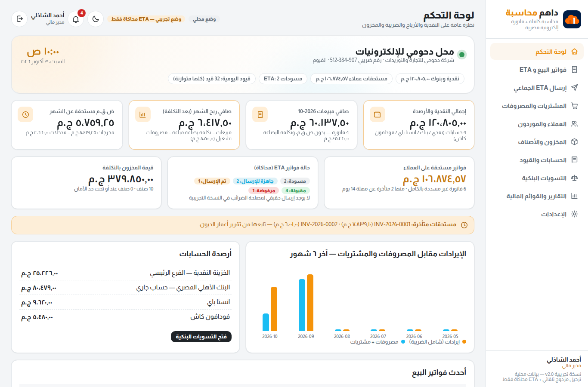The height and width of the screenshot is (387, 588).
Task: Click the wallet icon on إجمالي النقدية والأرصدة card
Action: coord(378,114)
